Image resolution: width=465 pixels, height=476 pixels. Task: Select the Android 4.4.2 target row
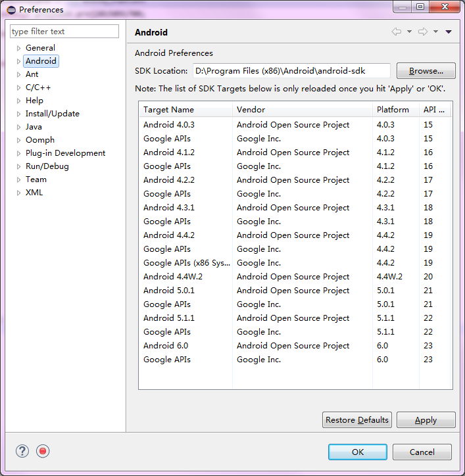pos(295,235)
